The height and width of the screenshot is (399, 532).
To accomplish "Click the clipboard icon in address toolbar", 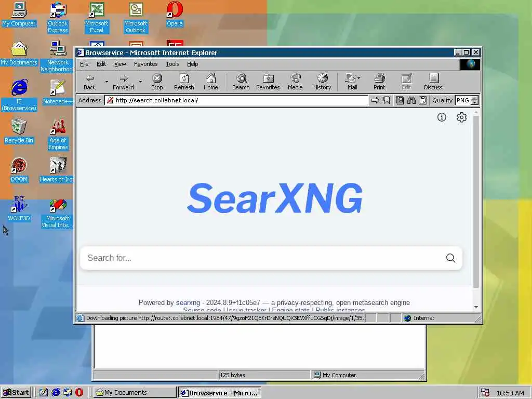I will (423, 100).
